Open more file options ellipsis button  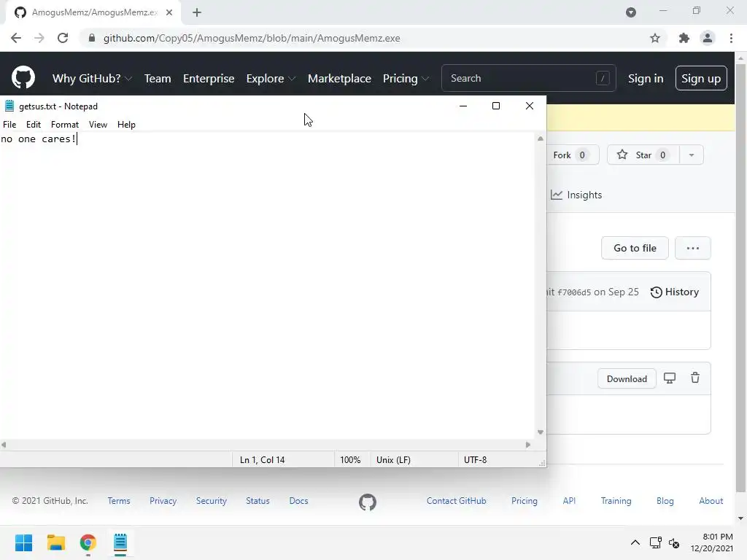point(693,248)
